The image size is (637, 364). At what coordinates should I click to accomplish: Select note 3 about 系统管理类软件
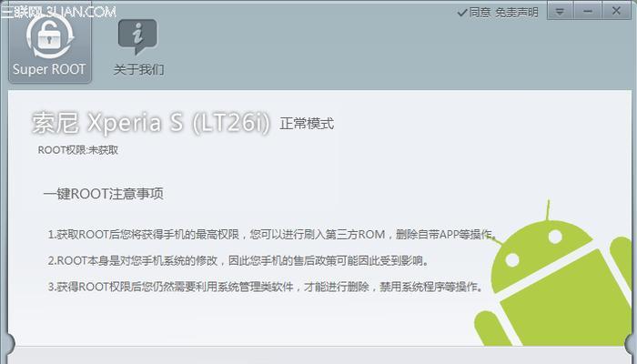pyautogui.click(x=266, y=287)
